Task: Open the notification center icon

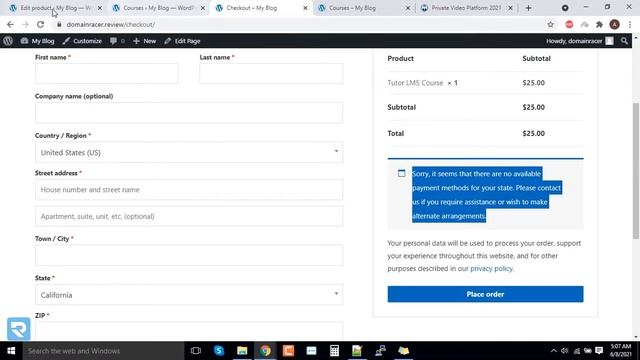Action: click(x=599, y=351)
